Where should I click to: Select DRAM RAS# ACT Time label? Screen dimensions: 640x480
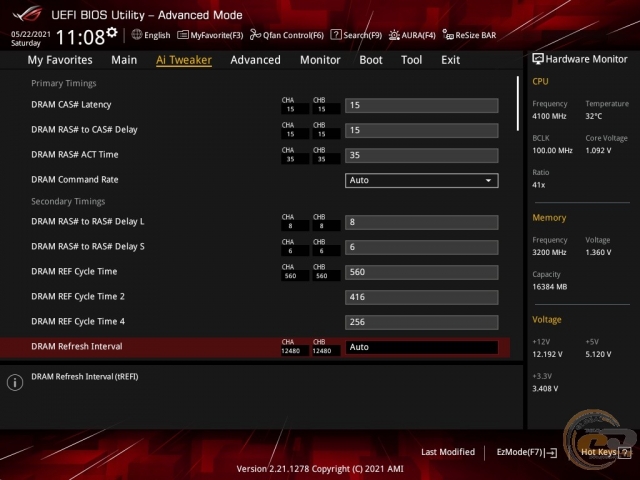point(75,155)
